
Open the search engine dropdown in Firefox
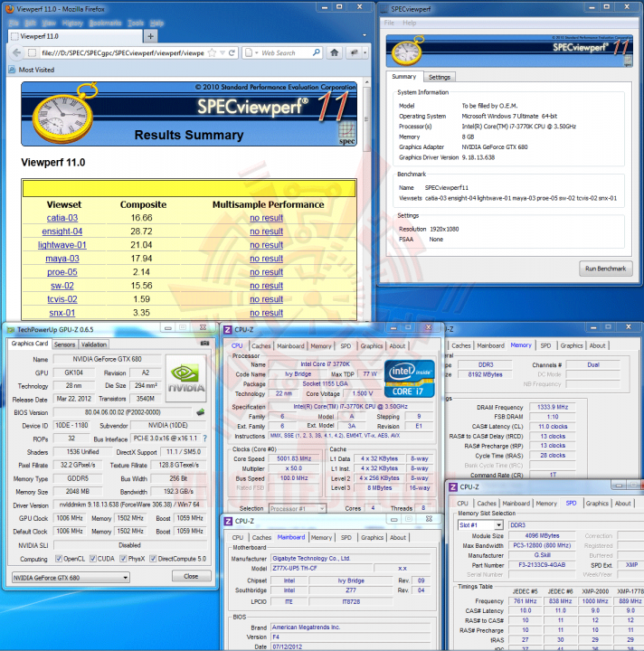click(x=251, y=52)
